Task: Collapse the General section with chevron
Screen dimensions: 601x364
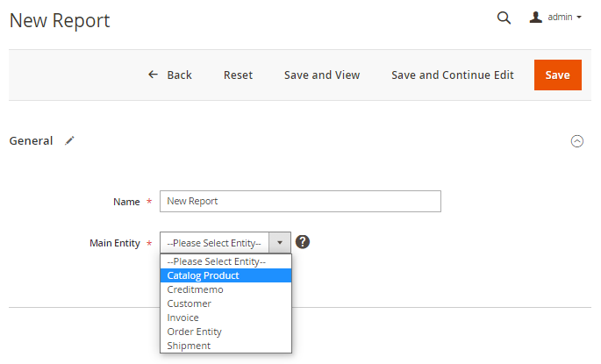Action: pyautogui.click(x=577, y=140)
